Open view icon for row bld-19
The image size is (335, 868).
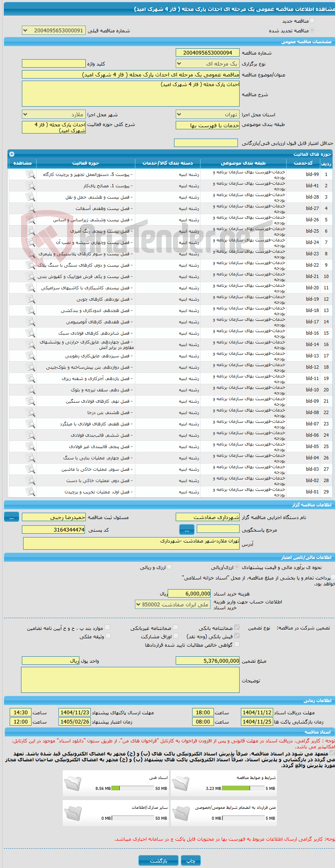pos(30,299)
